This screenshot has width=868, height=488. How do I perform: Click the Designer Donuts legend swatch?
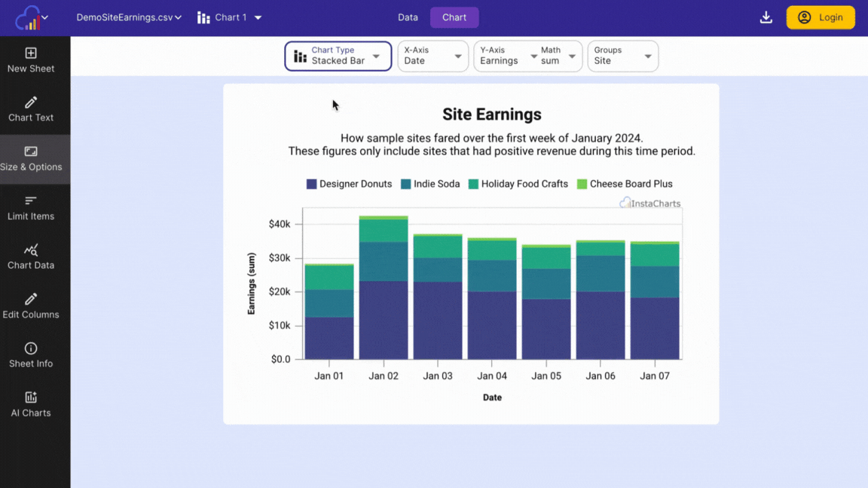click(x=312, y=185)
